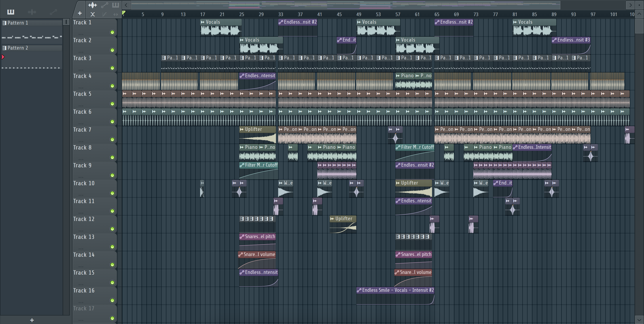Viewport: 644px width, 324px height.
Task: Select the Track 11 header label
Action: 84,201
